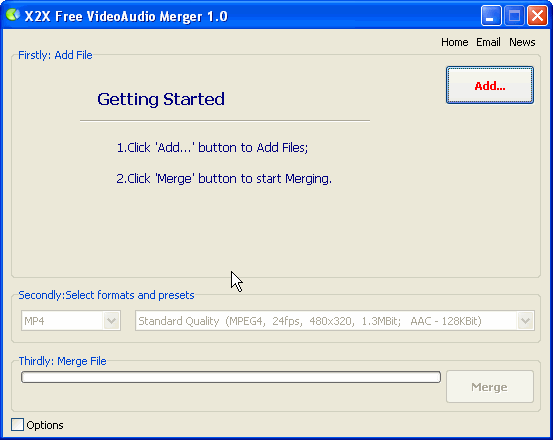The width and height of the screenshot is (553, 440).
Task: Click the Getting Started heading
Action: click(161, 99)
